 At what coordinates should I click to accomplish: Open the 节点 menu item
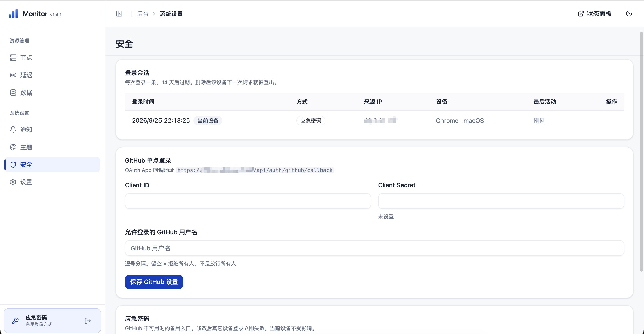click(52, 58)
